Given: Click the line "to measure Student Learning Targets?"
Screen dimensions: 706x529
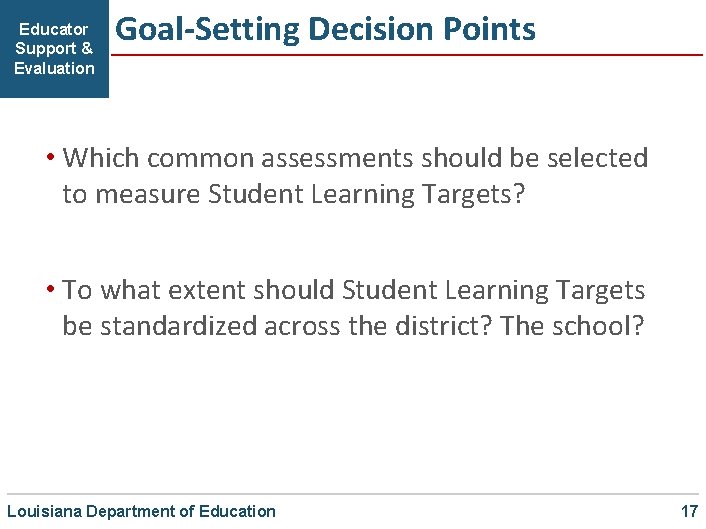Looking at the screenshot, I should pos(293,194).
